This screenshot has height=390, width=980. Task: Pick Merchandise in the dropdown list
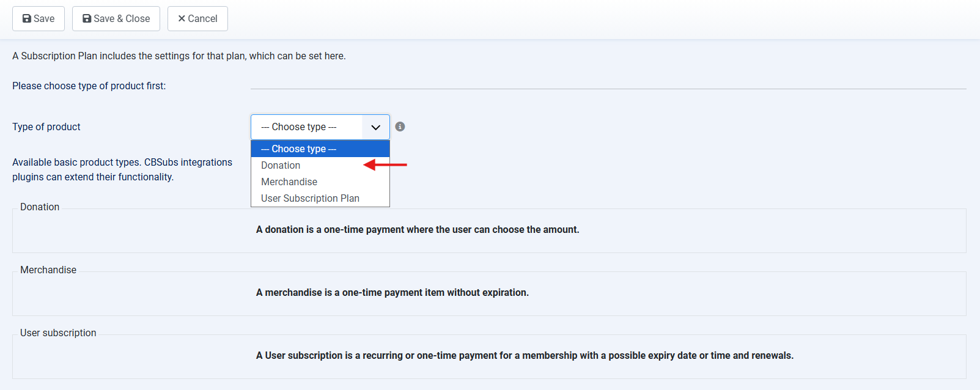coord(289,182)
